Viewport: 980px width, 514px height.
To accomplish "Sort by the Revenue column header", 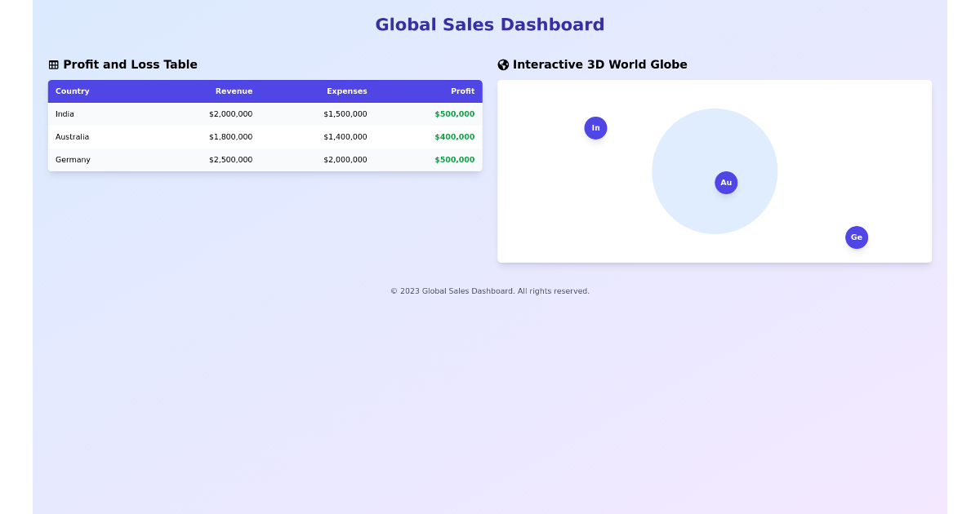I will [x=234, y=91].
